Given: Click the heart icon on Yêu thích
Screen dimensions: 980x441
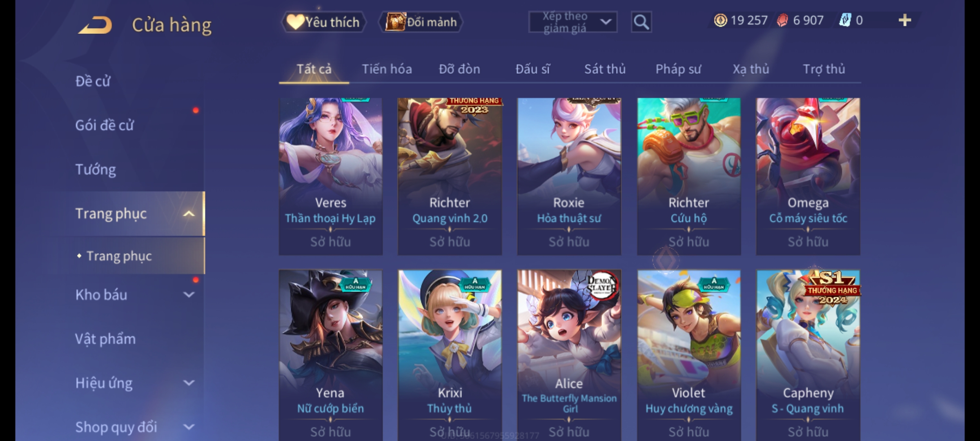Looking at the screenshot, I should coord(295,22).
